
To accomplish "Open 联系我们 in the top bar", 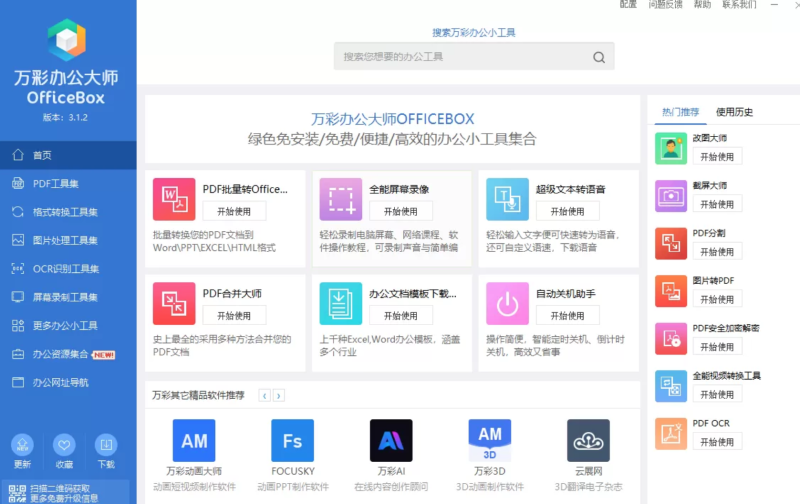I will point(739,5).
